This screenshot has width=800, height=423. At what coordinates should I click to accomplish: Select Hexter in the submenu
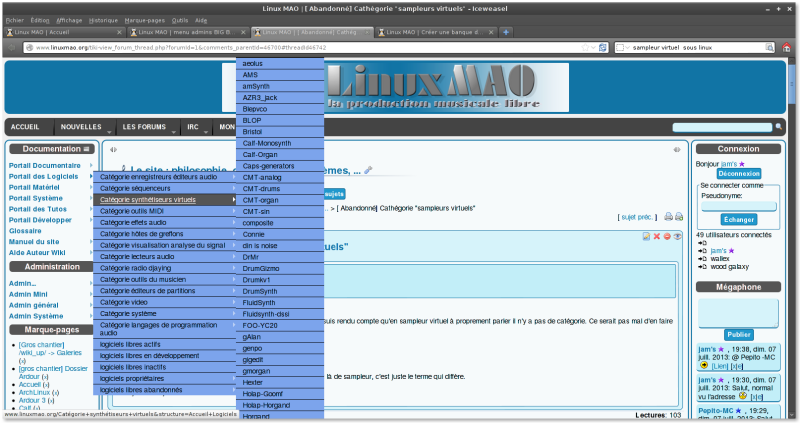click(x=280, y=382)
